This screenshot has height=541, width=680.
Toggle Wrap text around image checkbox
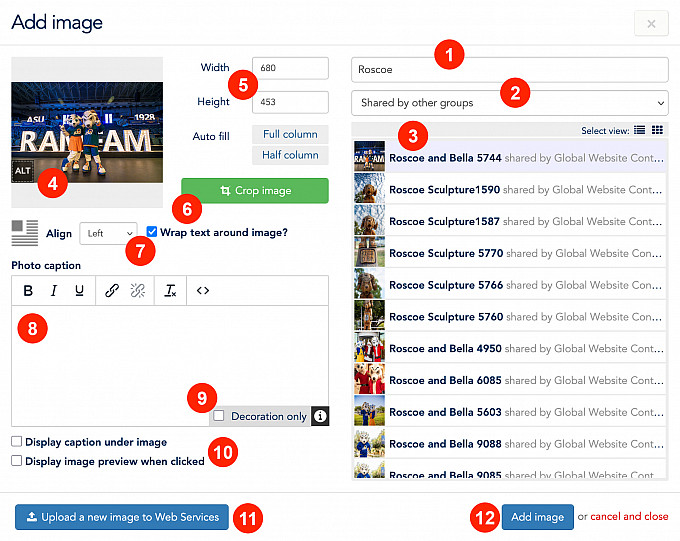(x=151, y=232)
